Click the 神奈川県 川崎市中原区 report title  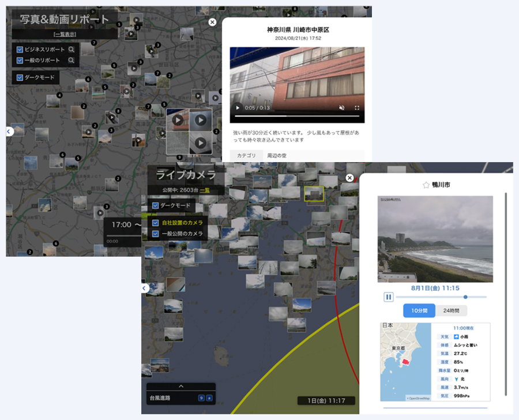pos(298,30)
